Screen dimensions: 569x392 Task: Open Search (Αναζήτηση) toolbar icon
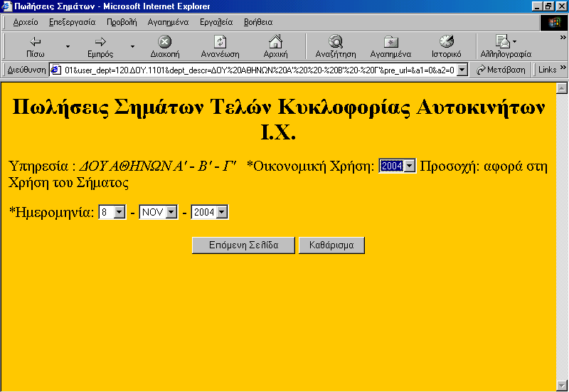pos(335,42)
